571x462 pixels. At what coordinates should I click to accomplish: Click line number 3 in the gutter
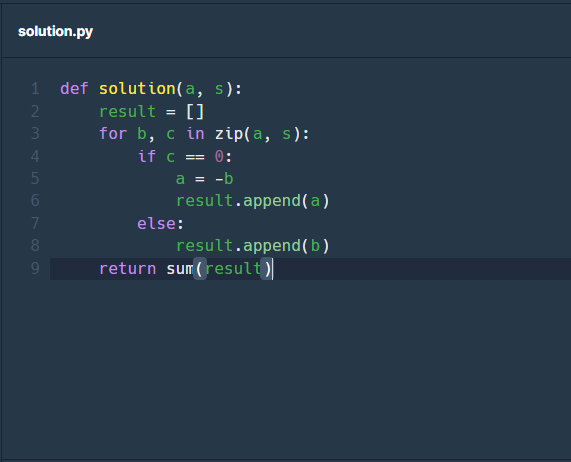pyautogui.click(x=35, y=134)
